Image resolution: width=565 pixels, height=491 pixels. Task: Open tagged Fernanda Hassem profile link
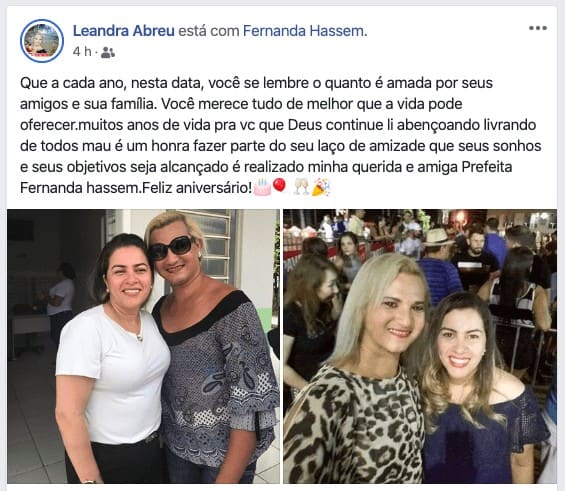305,31
